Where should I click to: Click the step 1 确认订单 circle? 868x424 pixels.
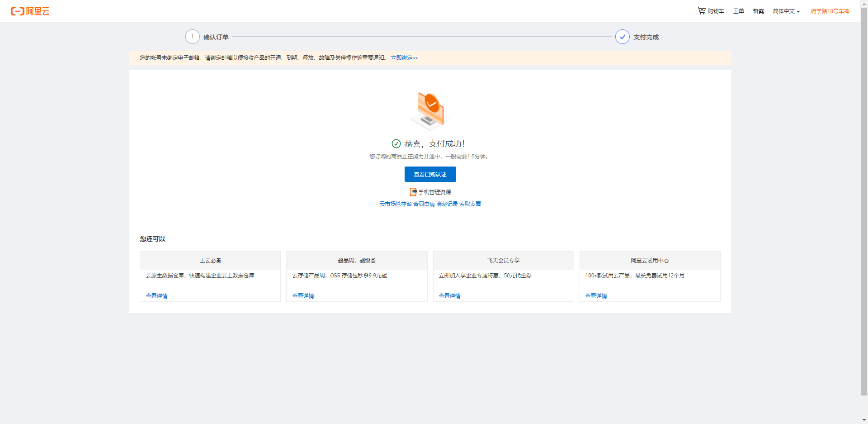193,37
